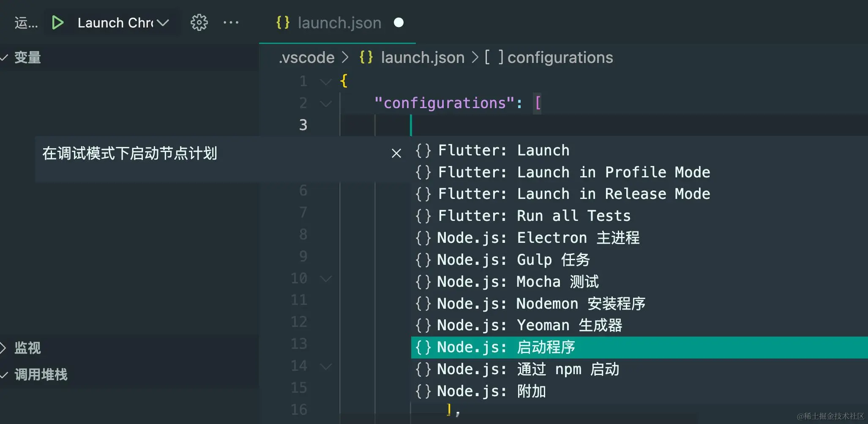Fold the code block at line 10
Viewport: 868px width, 424px height.
(x=326, y=279)
